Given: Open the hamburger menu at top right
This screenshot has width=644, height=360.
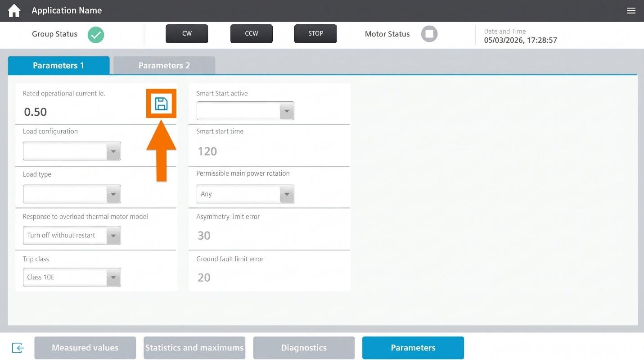Looking at the screenshot, I should pos(631,10).
